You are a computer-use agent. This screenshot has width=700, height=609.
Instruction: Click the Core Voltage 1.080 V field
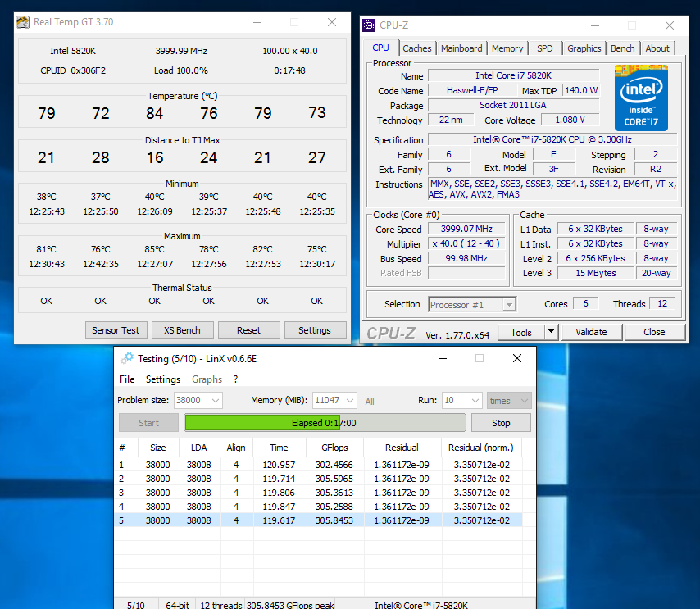tap(570, 120)
